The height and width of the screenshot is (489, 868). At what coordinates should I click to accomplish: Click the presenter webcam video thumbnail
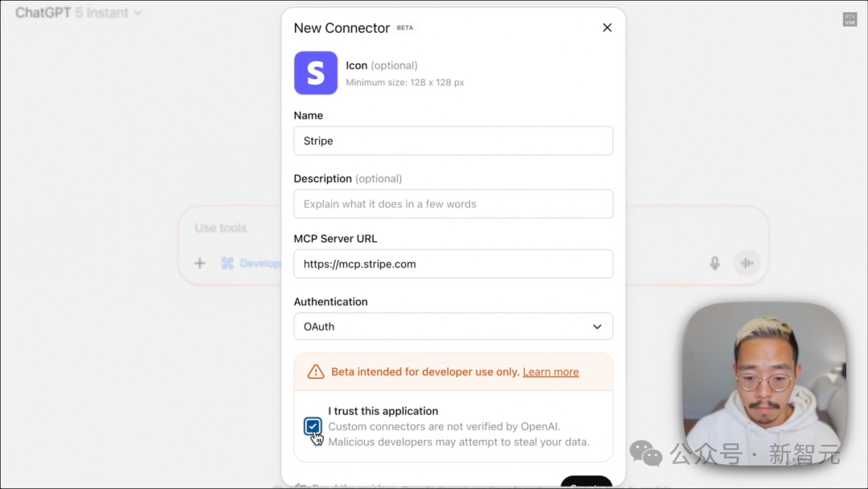pyautogui.click(x=764, y=383)
